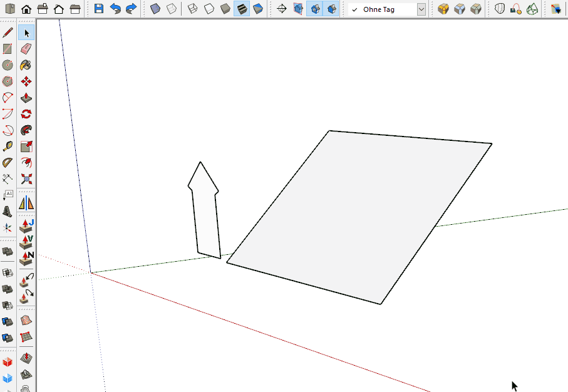Pick the Rectangle drawing tool
Image resolution: width=568 pixels, height=392 pixels.
pyautogui.click(x=8, y=49)
